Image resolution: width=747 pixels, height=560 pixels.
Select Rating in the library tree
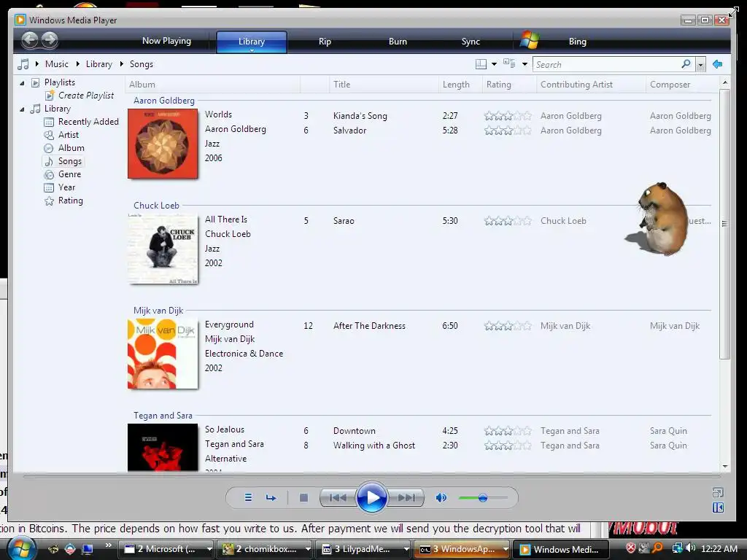coord(71,201)
